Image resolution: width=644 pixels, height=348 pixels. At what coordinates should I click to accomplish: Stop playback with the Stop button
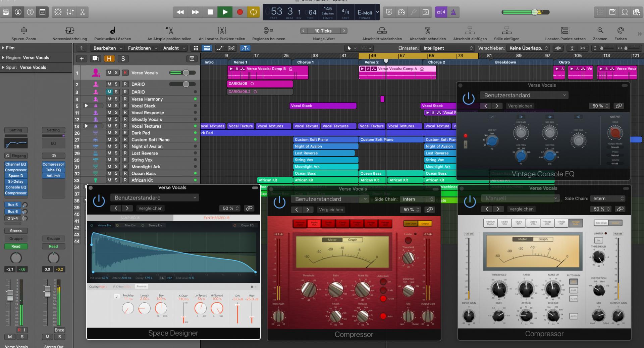tap(210, 12)
